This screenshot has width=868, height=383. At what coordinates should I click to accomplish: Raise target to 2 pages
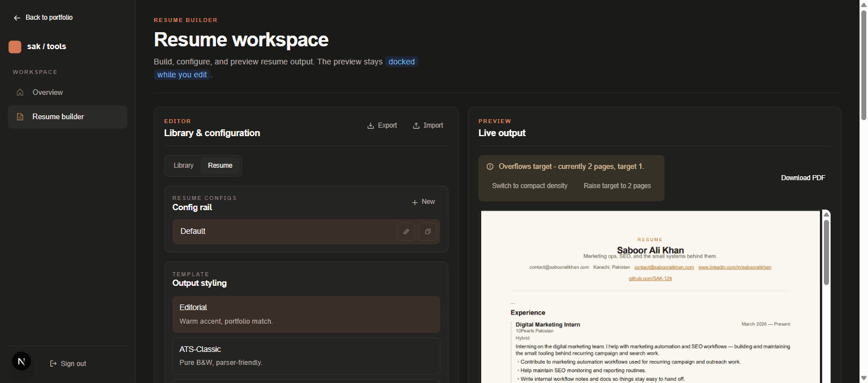click(x=617, y=186)
